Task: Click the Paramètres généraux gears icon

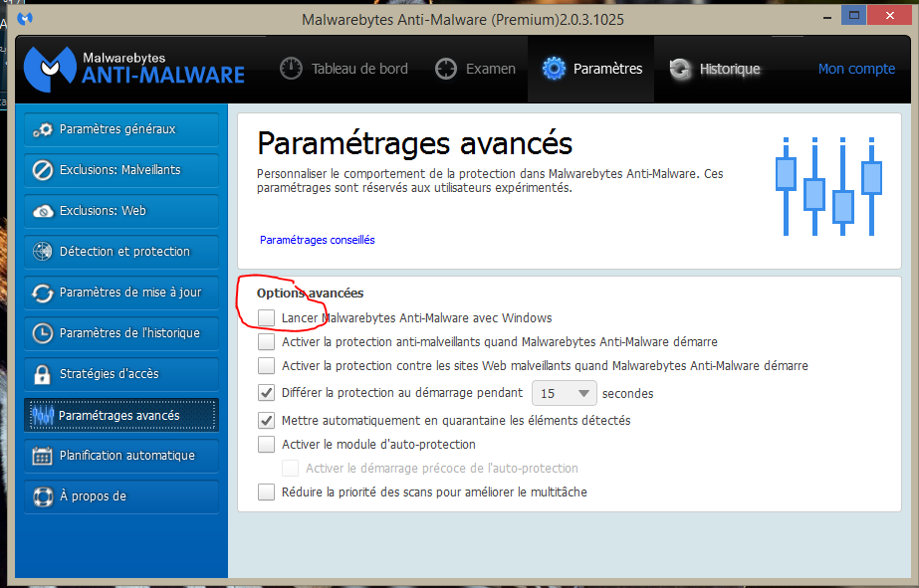Action: point(42,129)
